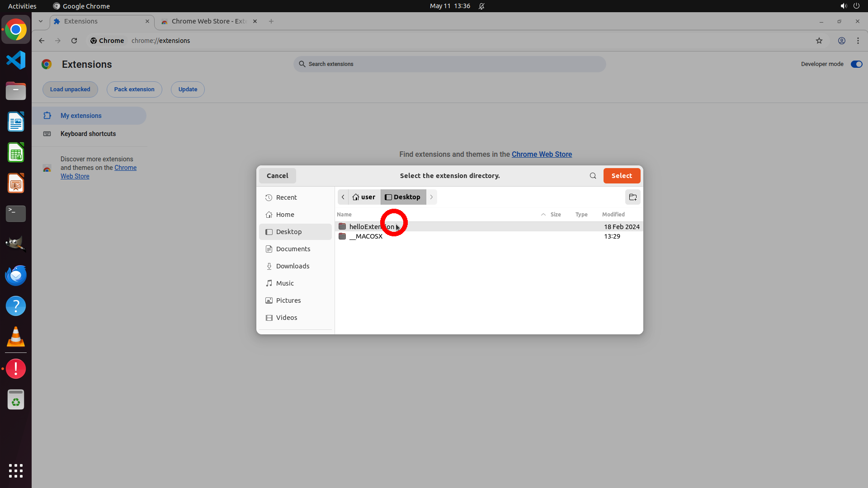Click the create new folder icon

[632, 197]
